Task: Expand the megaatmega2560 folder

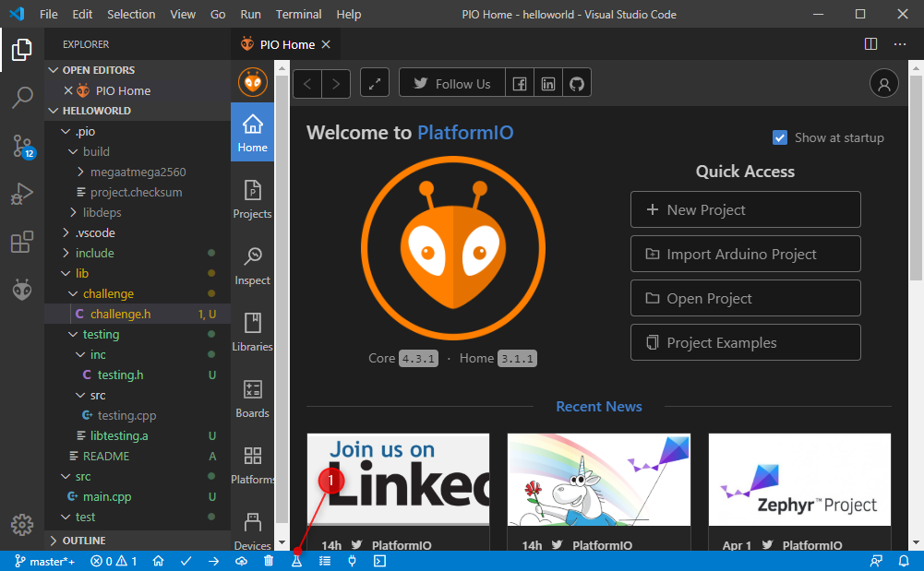Action: tap(138, 172)
